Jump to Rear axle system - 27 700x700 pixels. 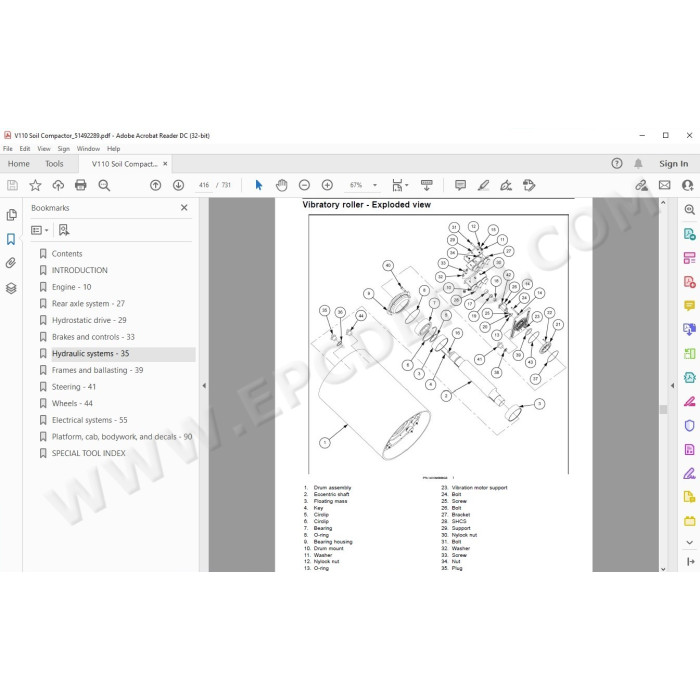(x=88, y=304)
